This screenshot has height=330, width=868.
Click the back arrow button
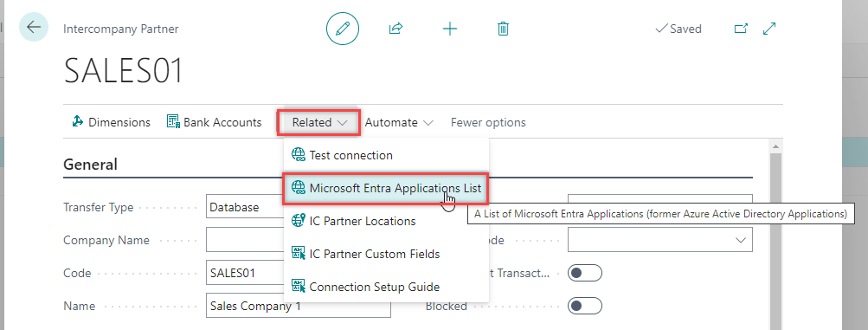tap(33, 27)
